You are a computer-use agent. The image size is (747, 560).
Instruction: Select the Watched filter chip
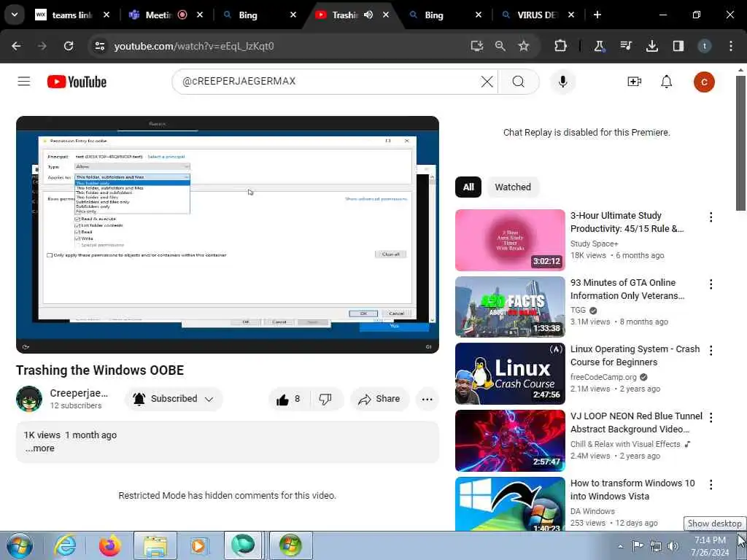(513, 187)
